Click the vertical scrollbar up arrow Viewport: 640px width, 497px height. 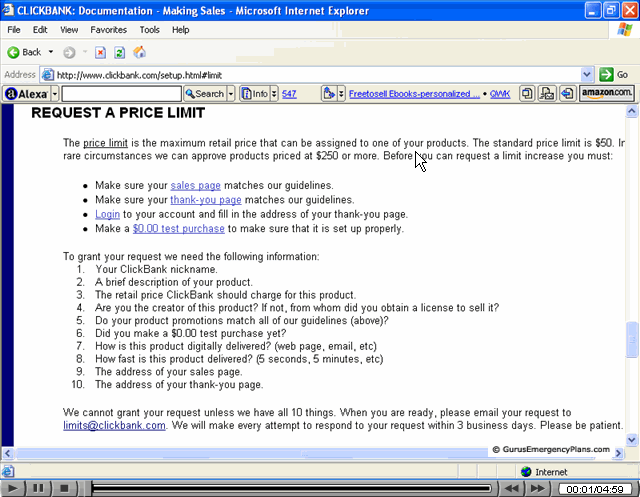tap(631, 111)
